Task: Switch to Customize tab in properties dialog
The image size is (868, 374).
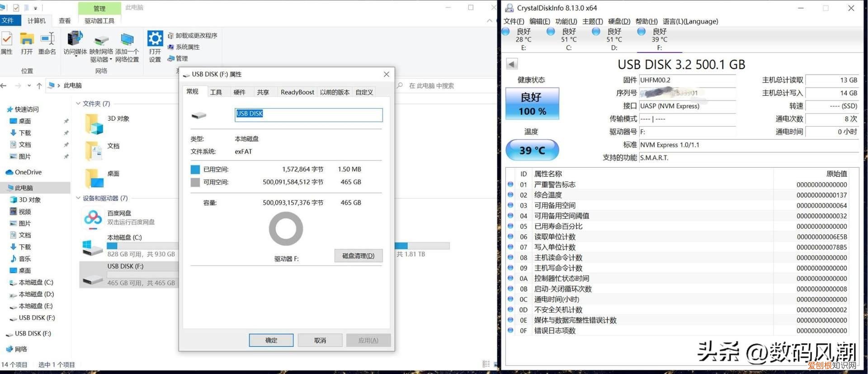Action: (364, 92)
